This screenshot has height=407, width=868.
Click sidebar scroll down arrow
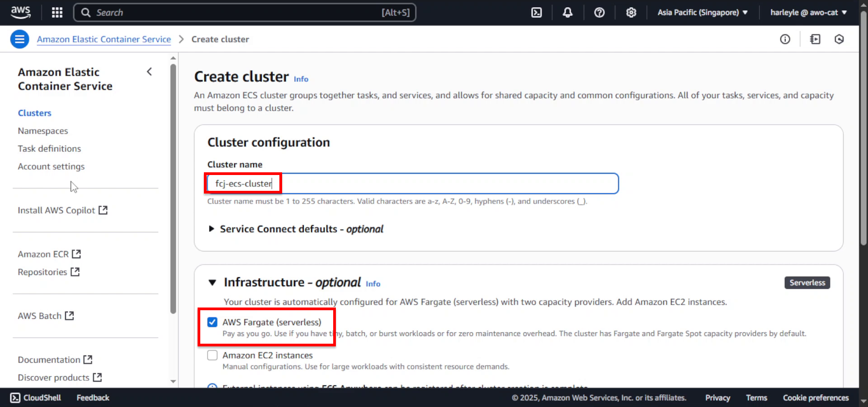click(x=173, y=381)
